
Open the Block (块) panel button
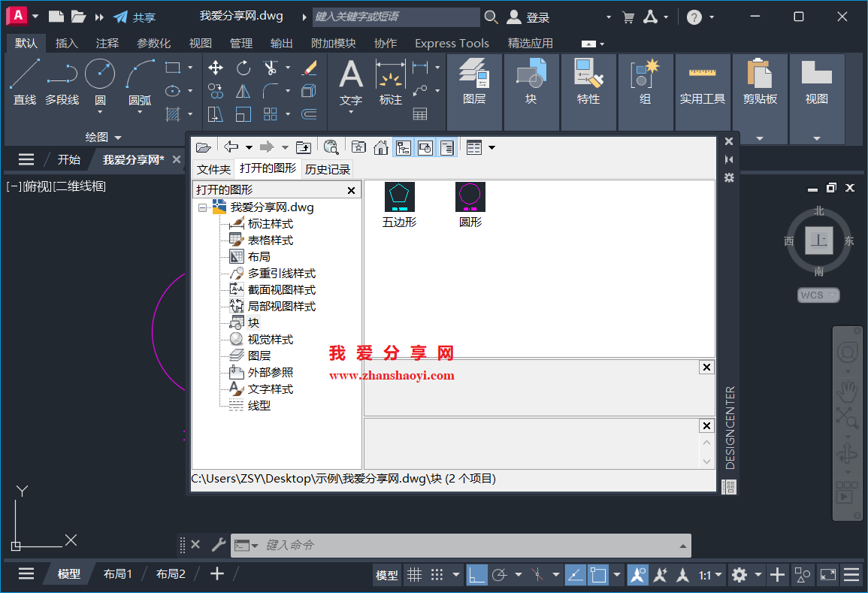coord(531,82)
